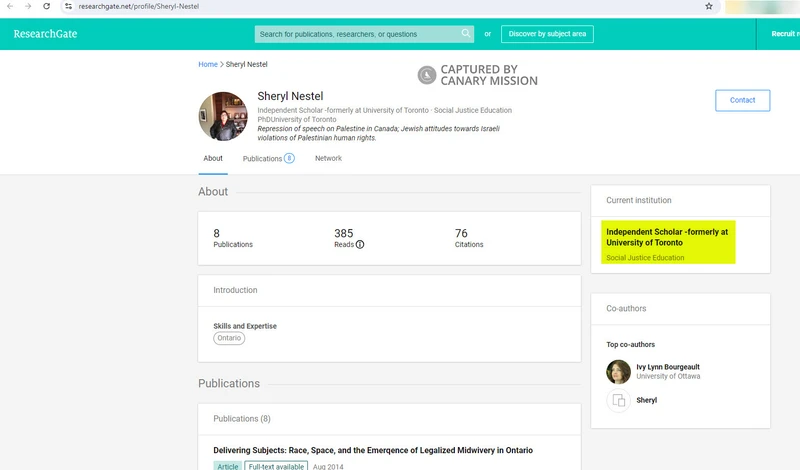Click the placeholder avatar beside Sheryl
The width and height of the screenshot is (800, 470).
[618, 401]
